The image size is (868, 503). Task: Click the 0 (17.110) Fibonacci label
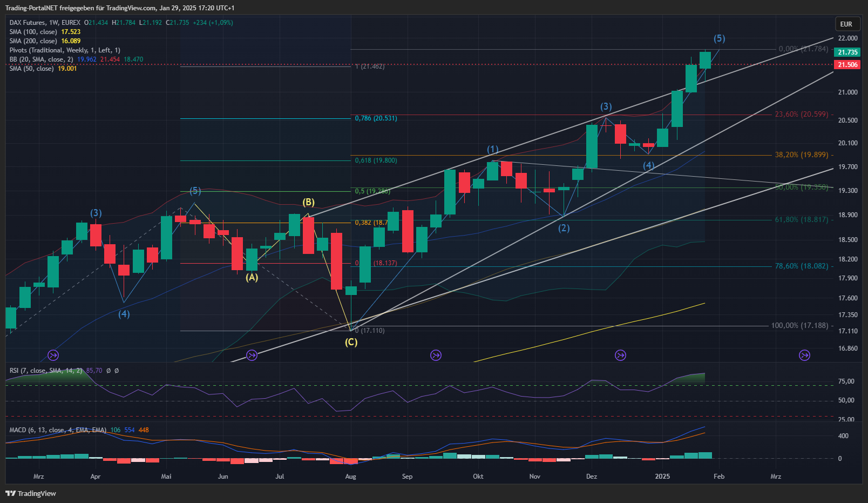point(370,331)
